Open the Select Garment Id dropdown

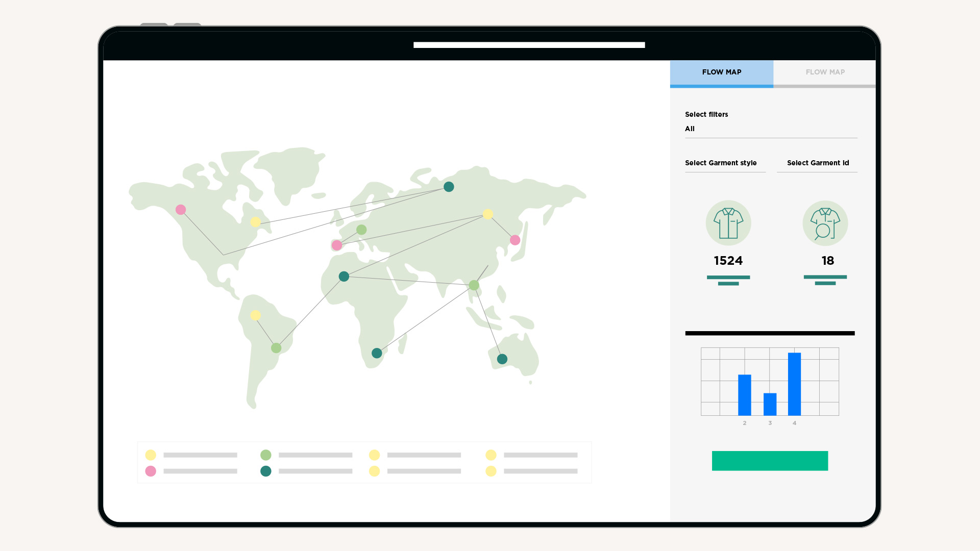[818, 163]
